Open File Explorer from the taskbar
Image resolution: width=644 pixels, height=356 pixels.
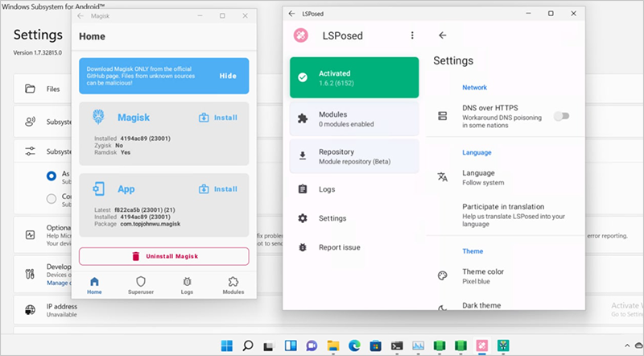pos(333,346)
